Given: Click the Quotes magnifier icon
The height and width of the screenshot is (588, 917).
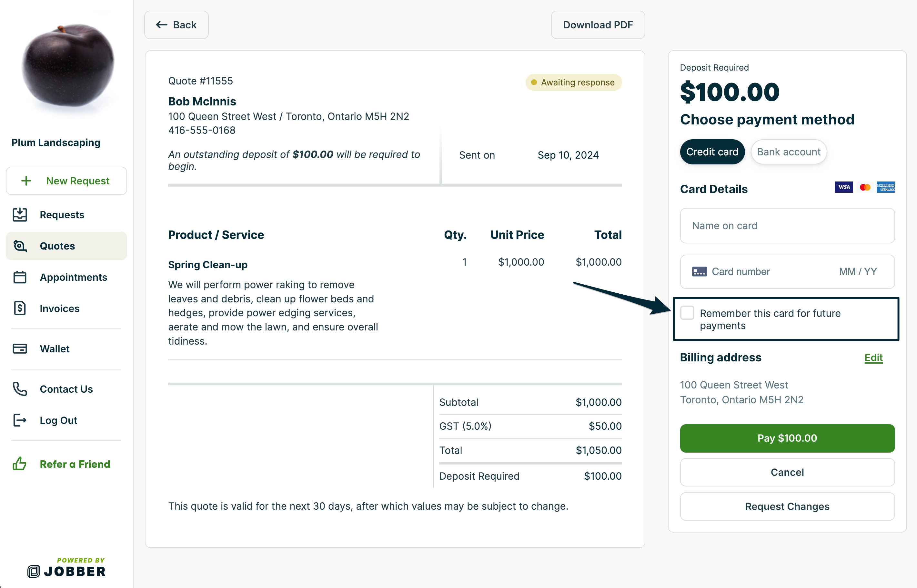Looking at the screenshot, I should tap(20, 246).
